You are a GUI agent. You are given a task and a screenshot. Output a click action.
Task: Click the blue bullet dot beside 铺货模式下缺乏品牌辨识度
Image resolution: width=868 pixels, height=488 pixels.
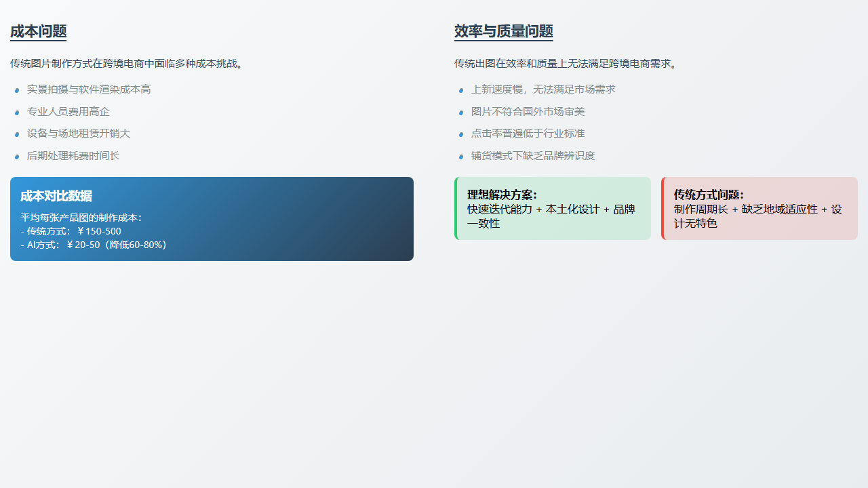click(x=461, y=157)
